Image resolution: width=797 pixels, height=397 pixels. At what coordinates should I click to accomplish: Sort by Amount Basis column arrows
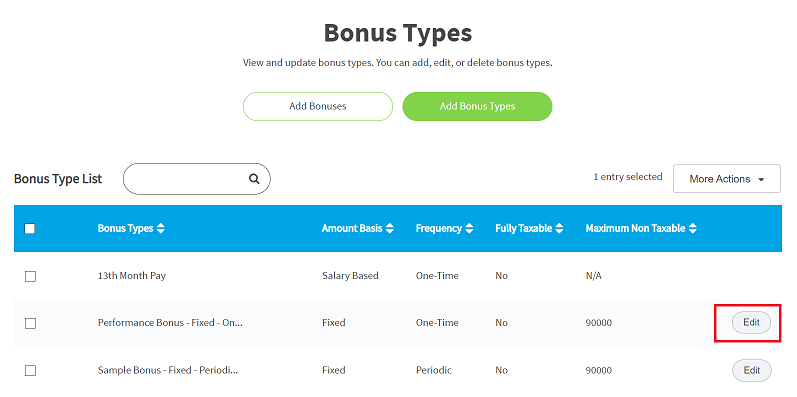click(390, 229)
